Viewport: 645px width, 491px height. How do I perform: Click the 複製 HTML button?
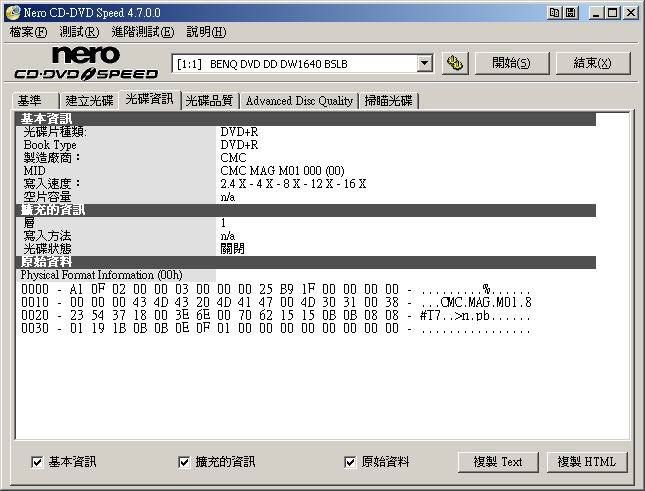[x=587, y=462]
